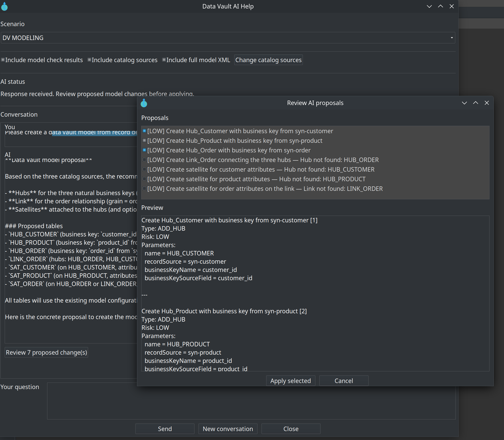
Task: Check satellite for customer attributes proposal
Action: point(144,169)
